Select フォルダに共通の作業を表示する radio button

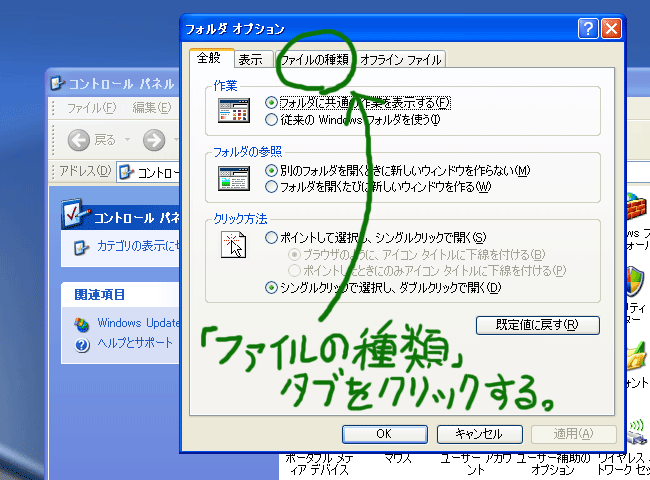[x=272, y=103]
